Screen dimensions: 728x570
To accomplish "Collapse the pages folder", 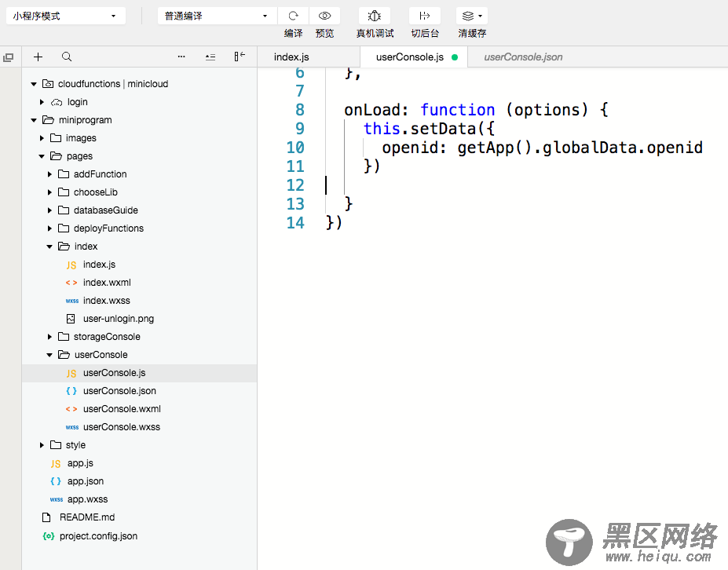I will 42,156.
